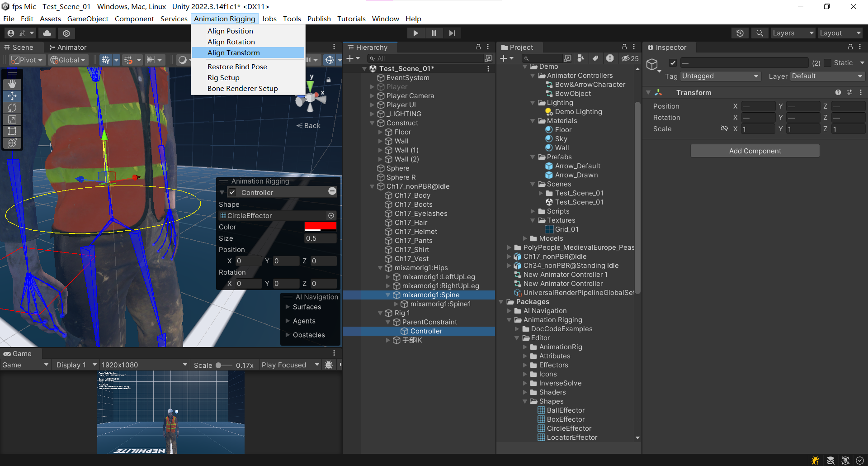The width and height of the screenshot is (868, 466).
Task: Toggle hidden packages visibility showing 25
Action: tap(630, 58)
